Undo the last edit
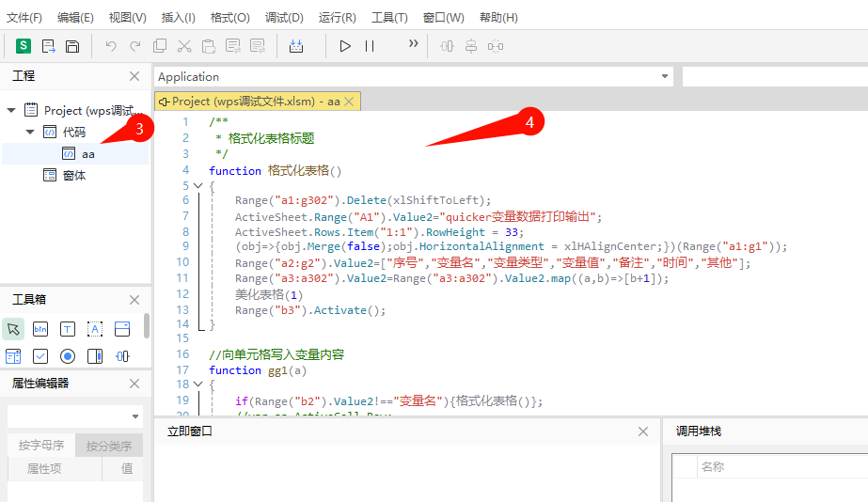 coord(111,46)
